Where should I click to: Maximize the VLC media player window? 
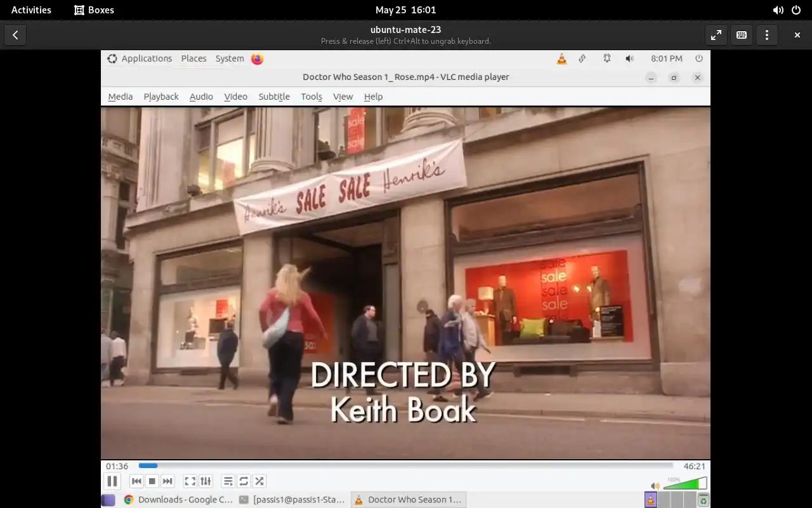674,77
